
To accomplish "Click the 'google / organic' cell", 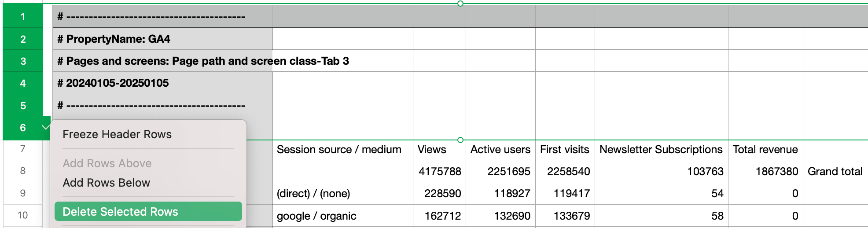I will pyautogui.click(x=342, y=216).
